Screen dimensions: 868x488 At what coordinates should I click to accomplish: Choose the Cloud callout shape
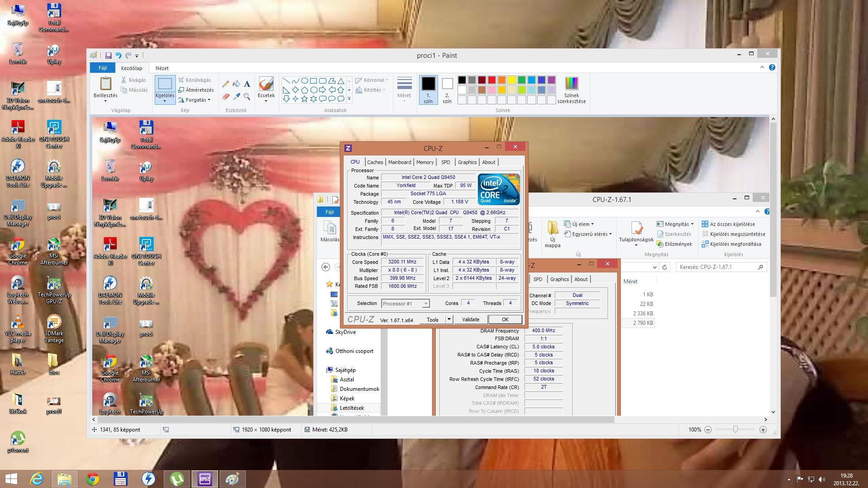pyautogui.click(x=340, y=99)
